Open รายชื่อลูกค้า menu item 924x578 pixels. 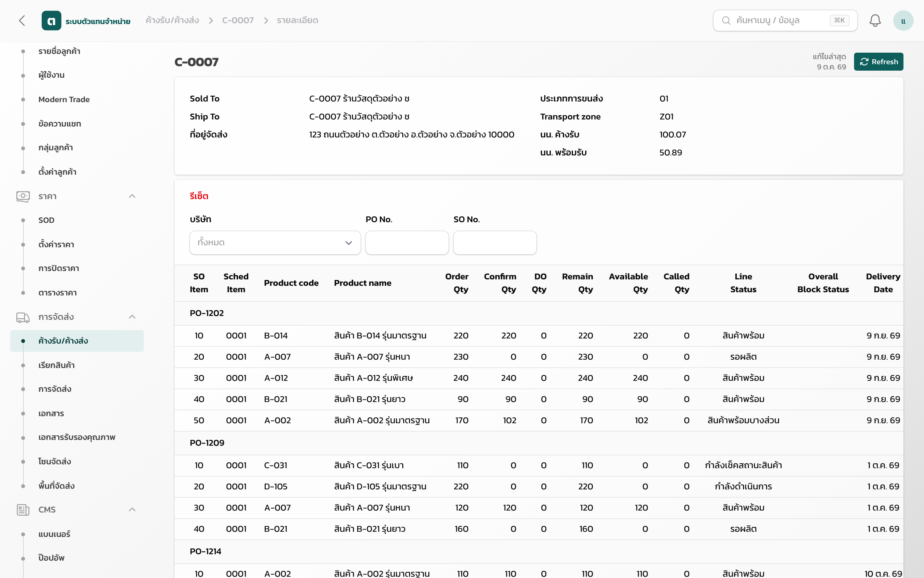59,51
